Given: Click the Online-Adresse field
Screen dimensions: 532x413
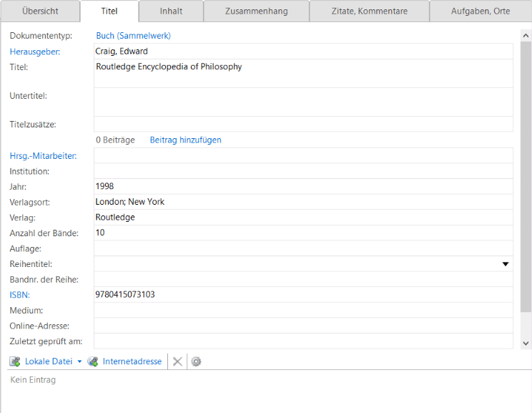Looking at the screenshot, I should point(303,326).
